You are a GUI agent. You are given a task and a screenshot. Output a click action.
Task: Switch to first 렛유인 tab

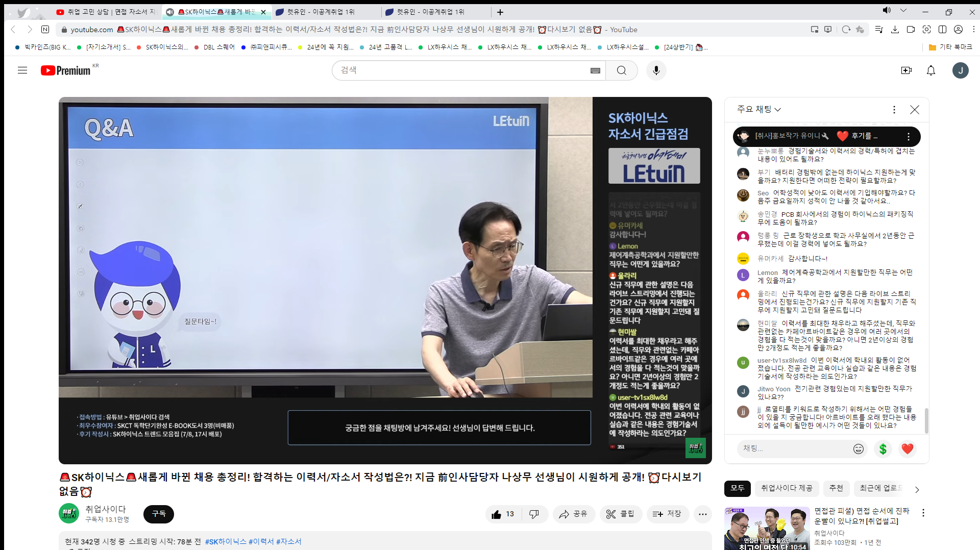pyautogui.click(x=327, y=12)
